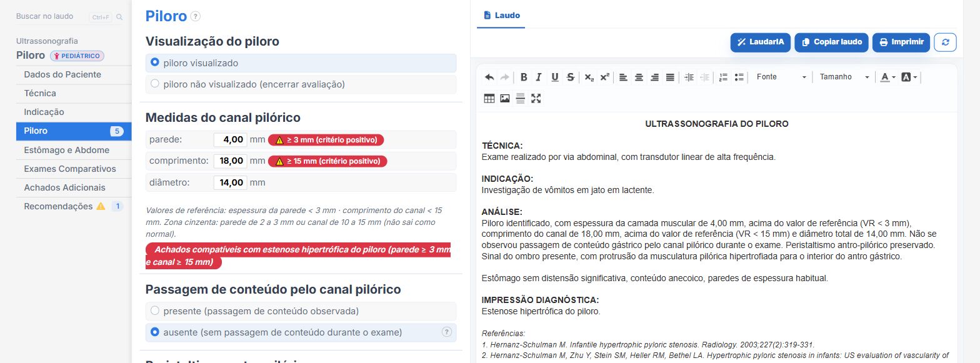
Task: Open help icon on the ausente option
Action: [x=447, y=332]
